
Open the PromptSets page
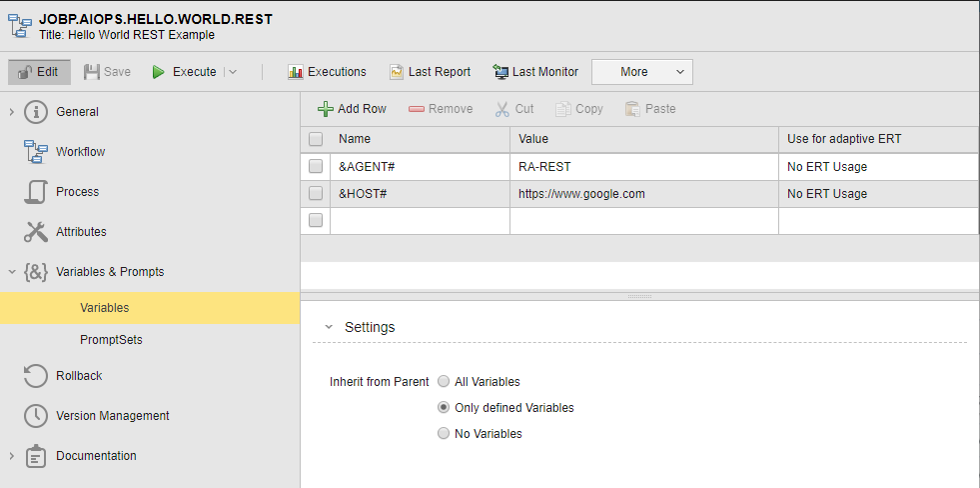tap(111, 340)
